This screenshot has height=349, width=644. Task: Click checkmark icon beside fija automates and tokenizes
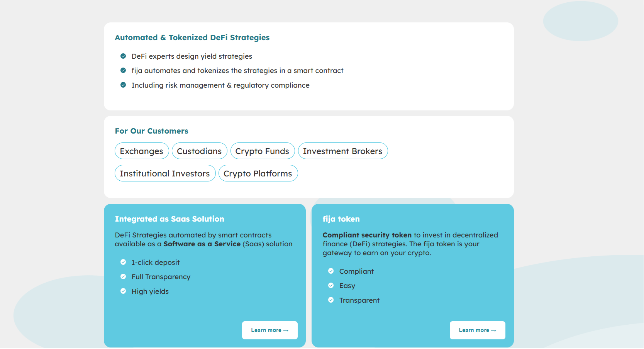(x=123, y=70)
